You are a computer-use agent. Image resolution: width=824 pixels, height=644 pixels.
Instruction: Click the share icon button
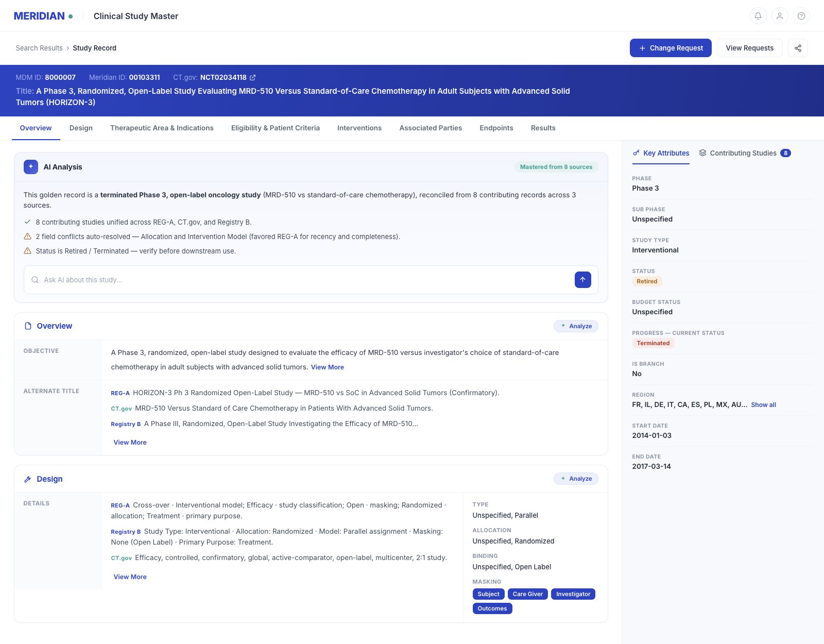pyautogui.click(x=798, y=48)
